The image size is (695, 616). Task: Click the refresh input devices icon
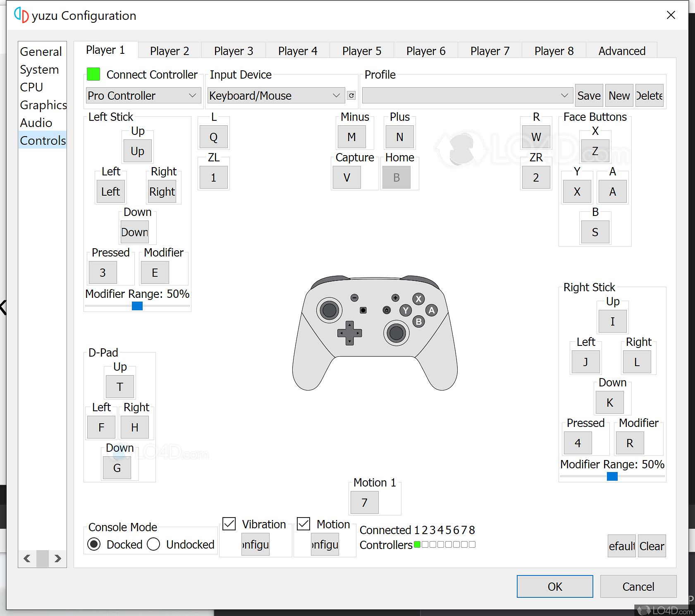(x=351, y=96)
